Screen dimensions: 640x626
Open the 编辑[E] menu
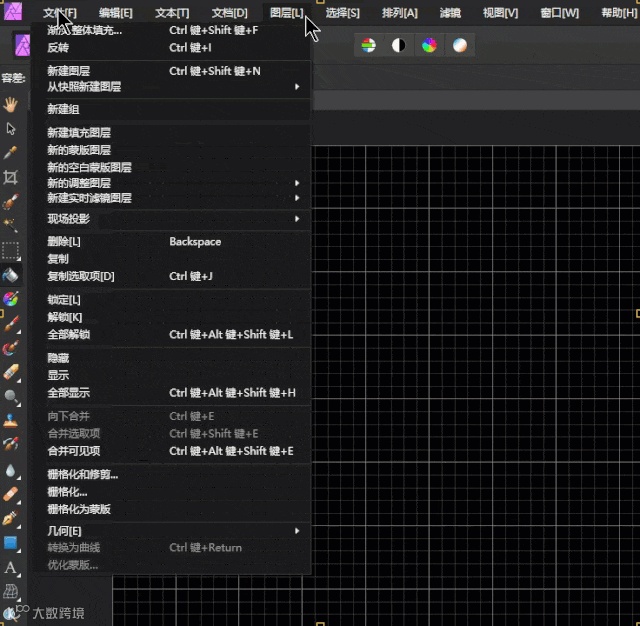[116, 13]
